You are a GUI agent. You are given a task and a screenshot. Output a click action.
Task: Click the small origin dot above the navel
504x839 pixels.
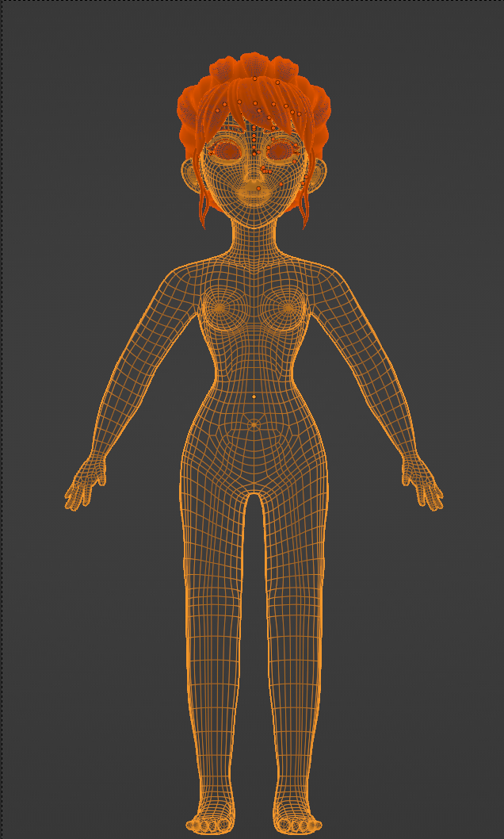pos(254,397)
